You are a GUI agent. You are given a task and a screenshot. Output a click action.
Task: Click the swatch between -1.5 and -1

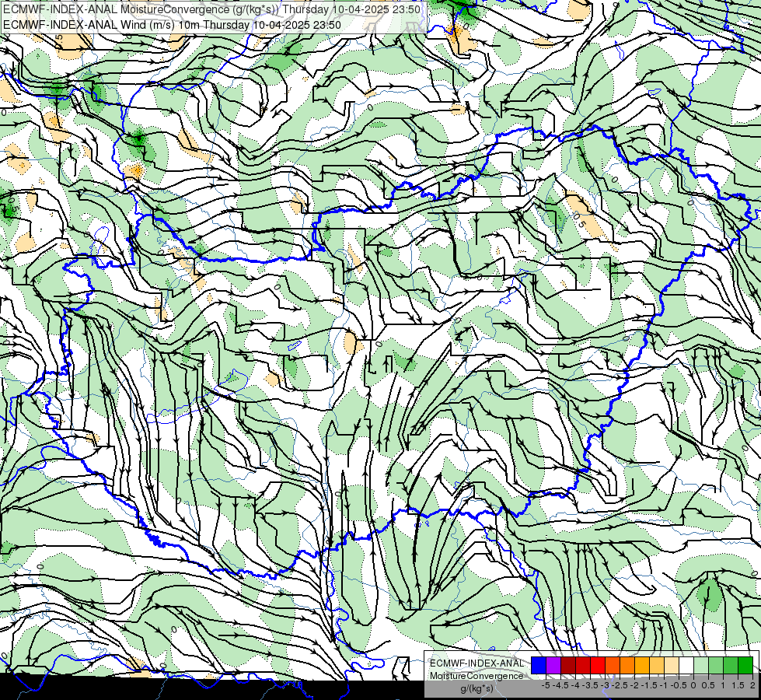pos(657,666)
